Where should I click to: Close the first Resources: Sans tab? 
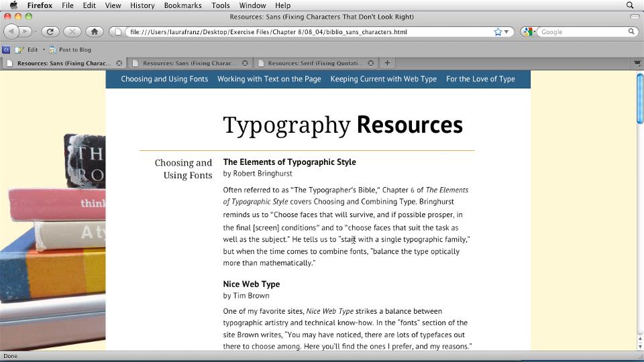pos(119,63)
